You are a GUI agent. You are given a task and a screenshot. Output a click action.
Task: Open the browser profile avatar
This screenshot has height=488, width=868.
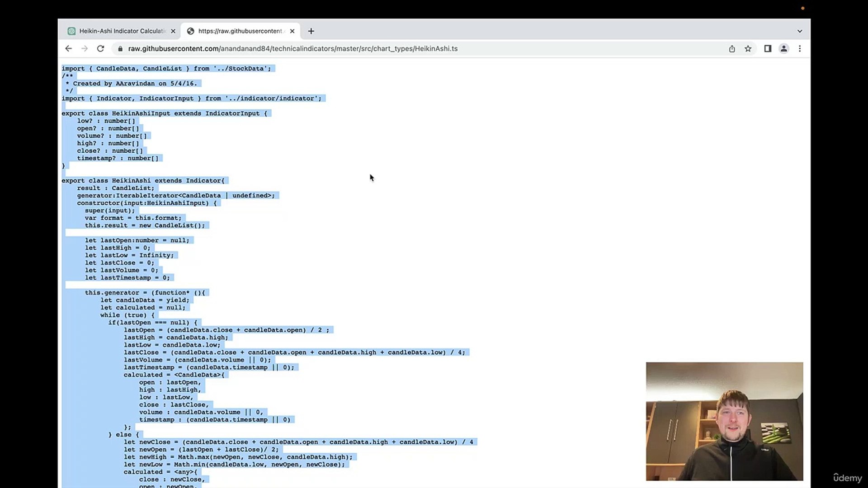[x=784, y=48]
